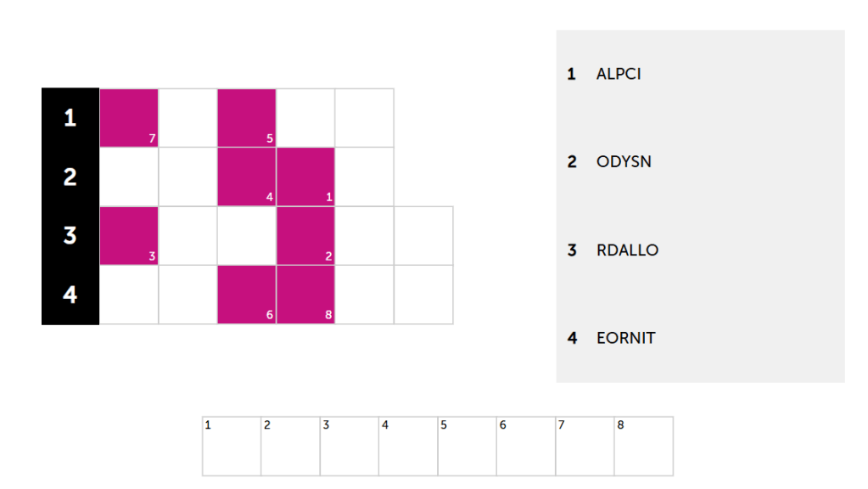Select the pink cell numbered 4
This screenshot has height=489, width=868.
(x=247, y=177)
